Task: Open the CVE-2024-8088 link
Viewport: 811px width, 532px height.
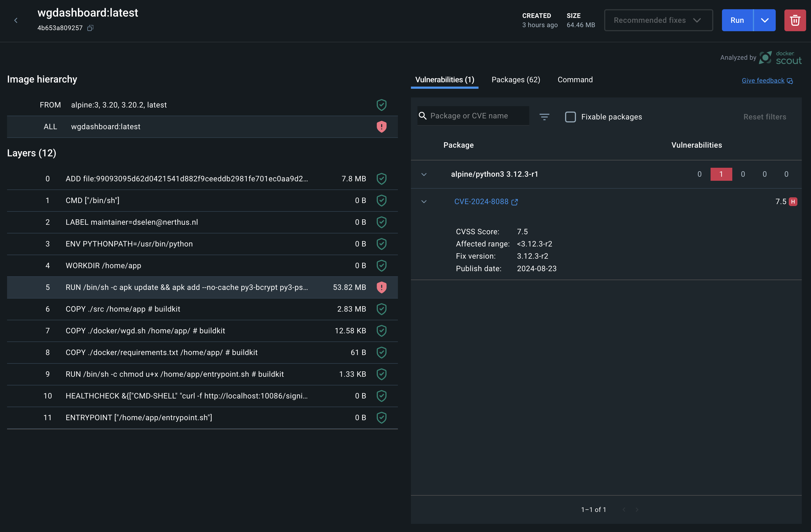Action: [x=481, y=202]
